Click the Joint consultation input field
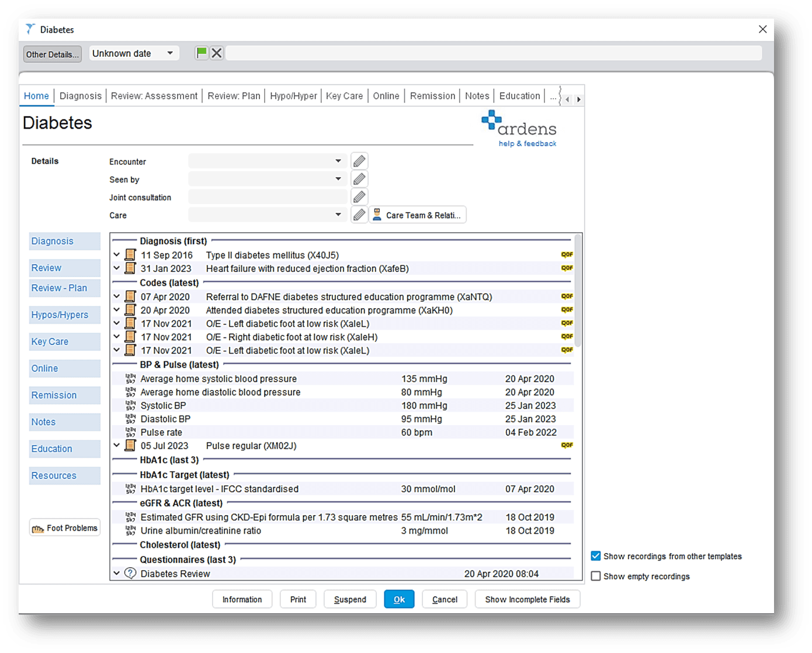This screenshot has height=653, width=812. coord(268,197)
